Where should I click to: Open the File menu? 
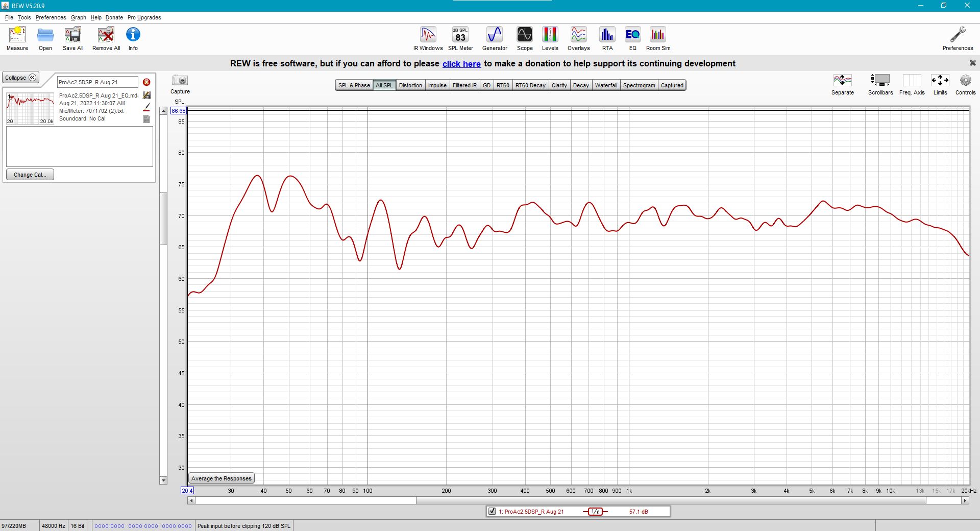[9, 17]
